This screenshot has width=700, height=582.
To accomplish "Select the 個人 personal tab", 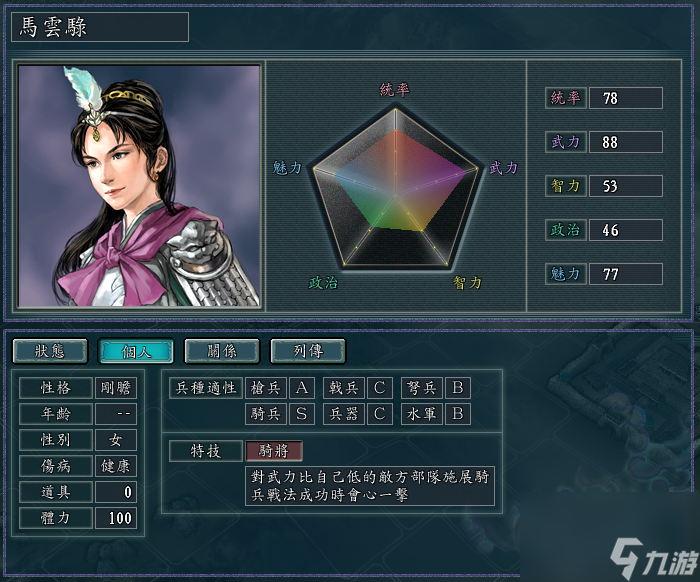I will (x=136, y=351).
